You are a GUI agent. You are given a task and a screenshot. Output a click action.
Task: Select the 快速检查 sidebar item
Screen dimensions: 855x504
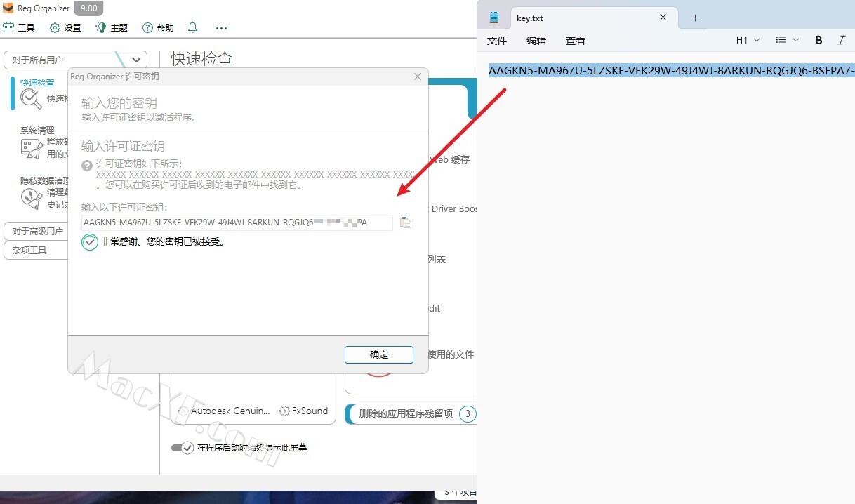click(x=37, y=83)
